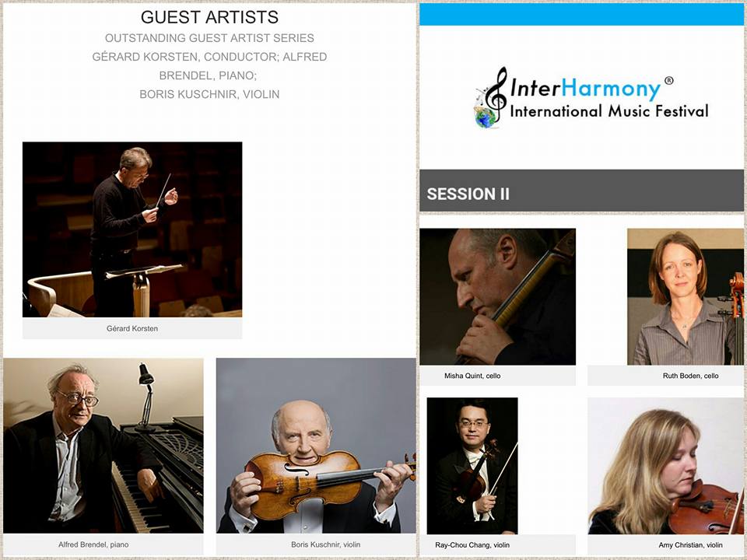The width and height of the screenshot is (747, 560).
Task: Open the Gérard Korsten conductor photo
Action: click(x=132, y=229)
